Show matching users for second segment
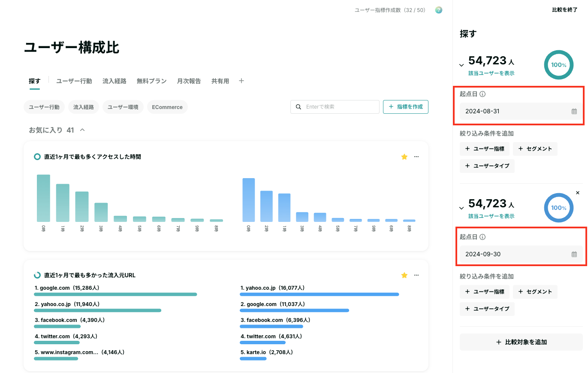 [492, 216]
